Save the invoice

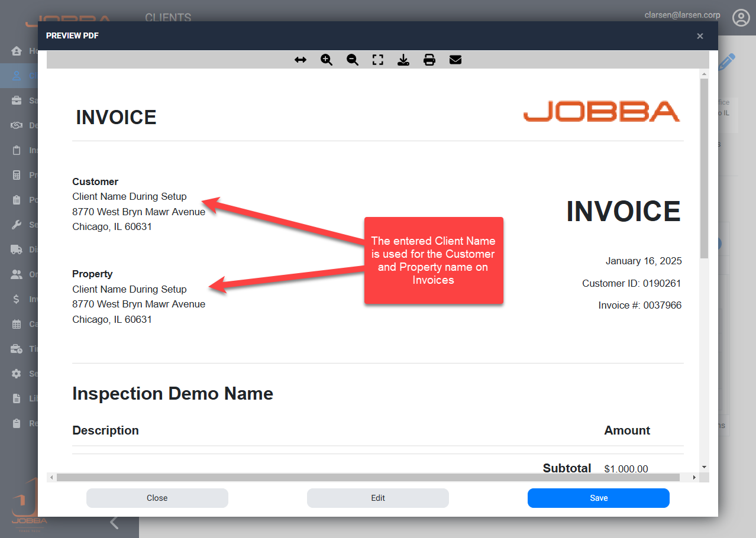click(x=598, y=498)
